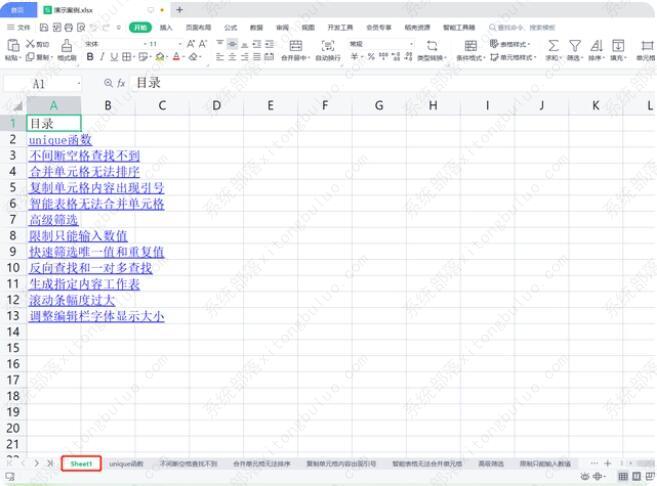
Task: Click the Sort (排序) icon
Action: [597, 46]
